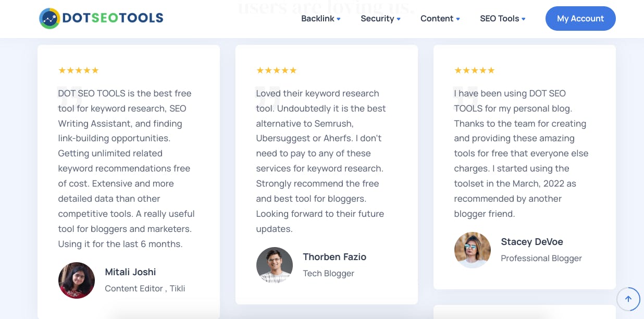Click the five-star rating in Mitali Joshi's review

pos(78,70)
